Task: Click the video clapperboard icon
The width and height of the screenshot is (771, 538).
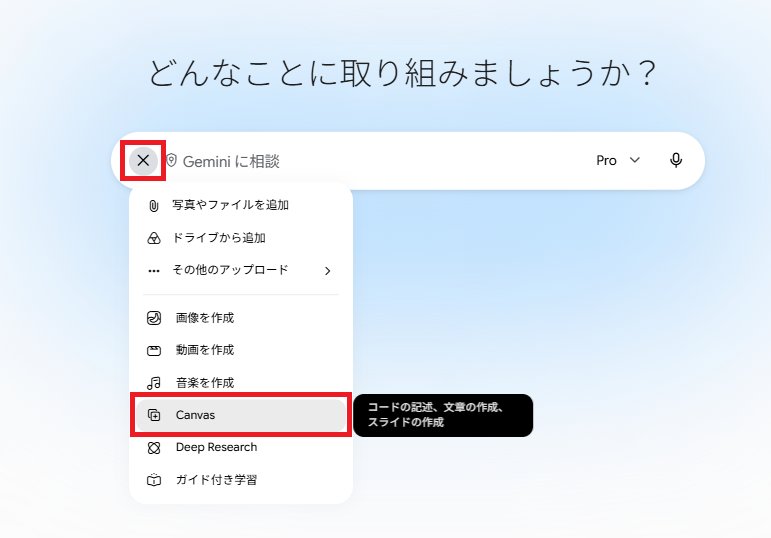Action: click(x=154, y=351)
